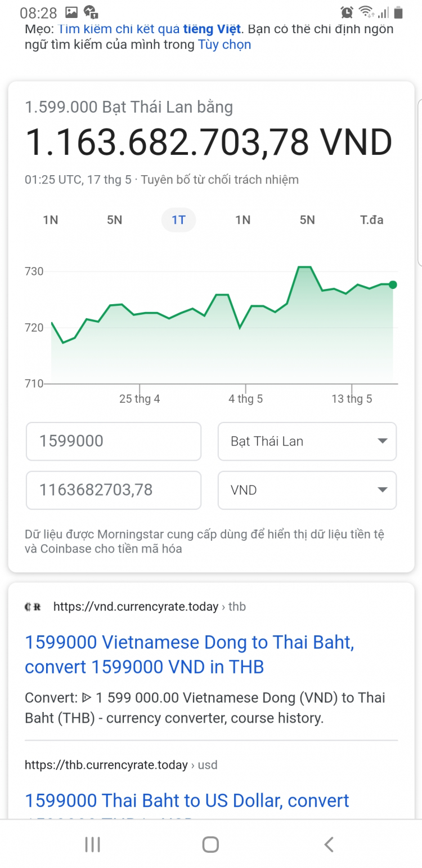Select the T.đa maximum range tab
The width and height of the screenshot is (422, 868).
pos(372,220)
